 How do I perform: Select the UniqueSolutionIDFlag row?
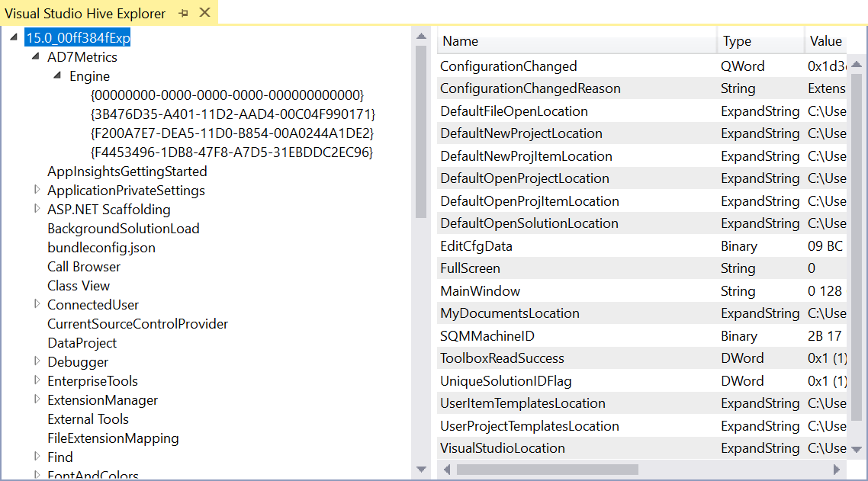coord(642,381)
